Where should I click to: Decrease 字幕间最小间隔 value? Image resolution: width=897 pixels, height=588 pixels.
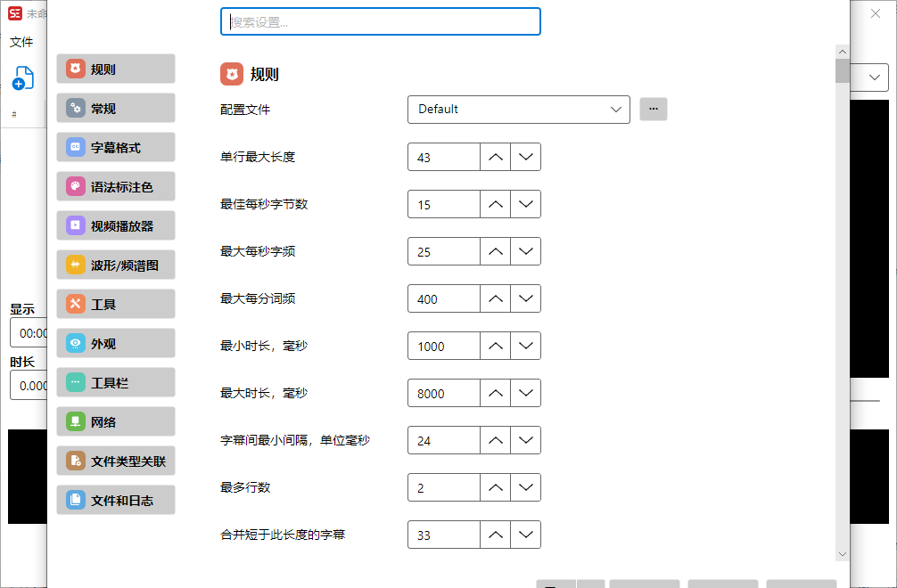(526, 441)
